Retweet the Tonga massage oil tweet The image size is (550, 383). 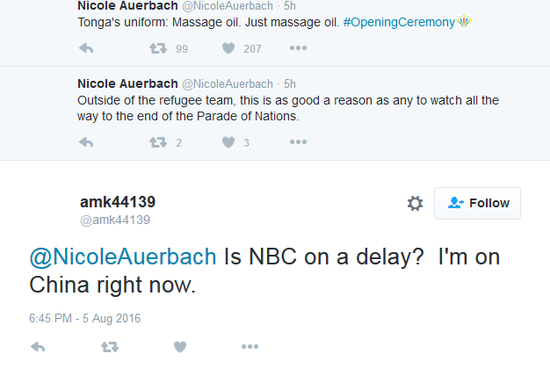point(158,48)
